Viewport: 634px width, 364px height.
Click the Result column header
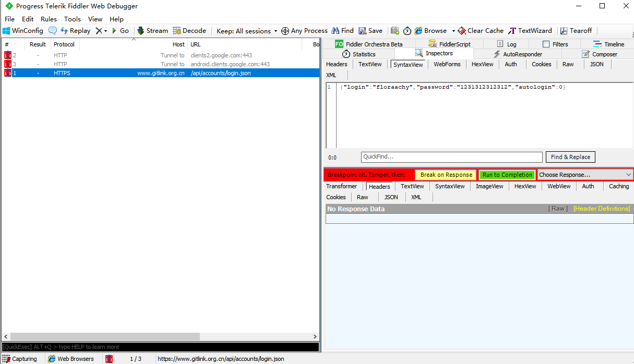point(38,44)
